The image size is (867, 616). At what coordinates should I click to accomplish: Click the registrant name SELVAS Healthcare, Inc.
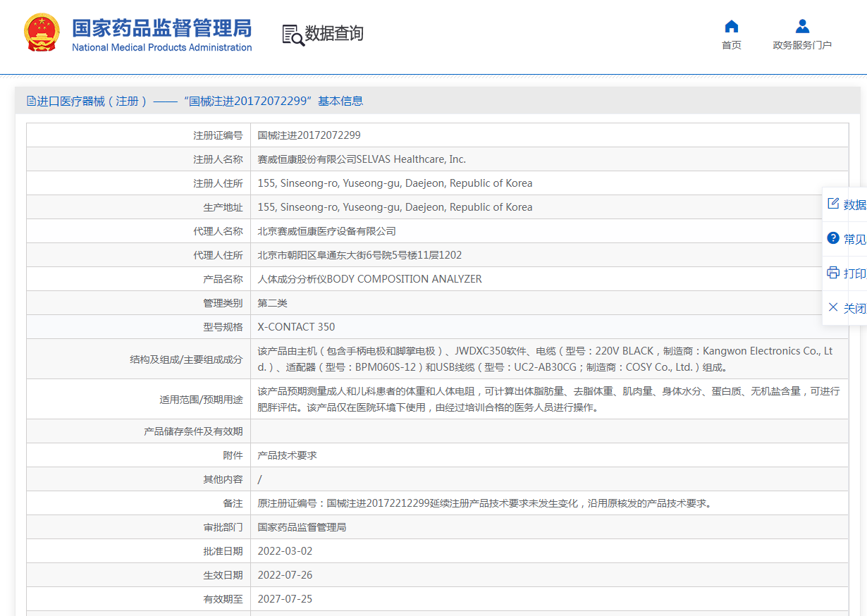(411, 159)
